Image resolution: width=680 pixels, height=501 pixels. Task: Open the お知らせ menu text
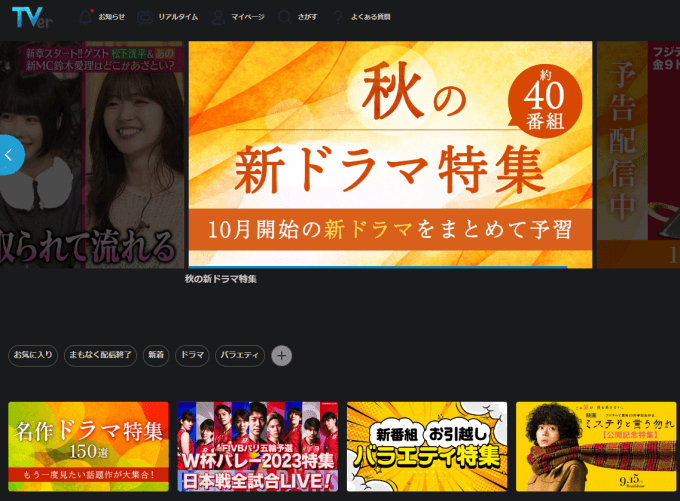pos(112,17)
